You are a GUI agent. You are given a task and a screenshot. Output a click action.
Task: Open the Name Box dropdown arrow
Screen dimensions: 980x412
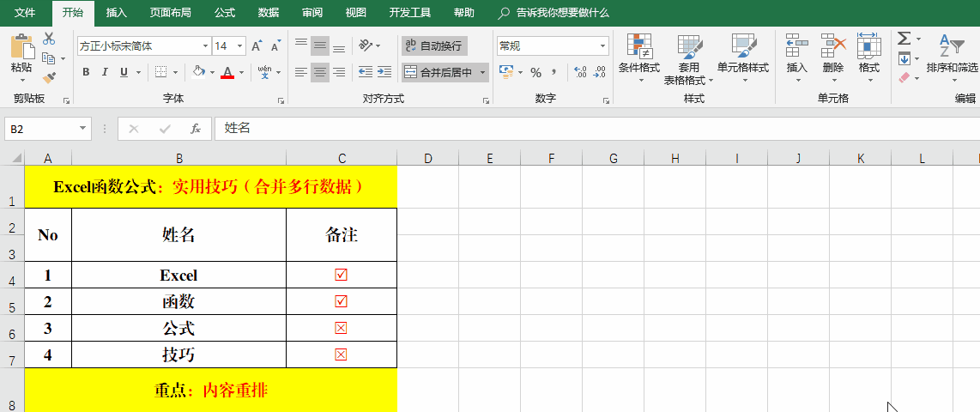[x=83, y=129]
